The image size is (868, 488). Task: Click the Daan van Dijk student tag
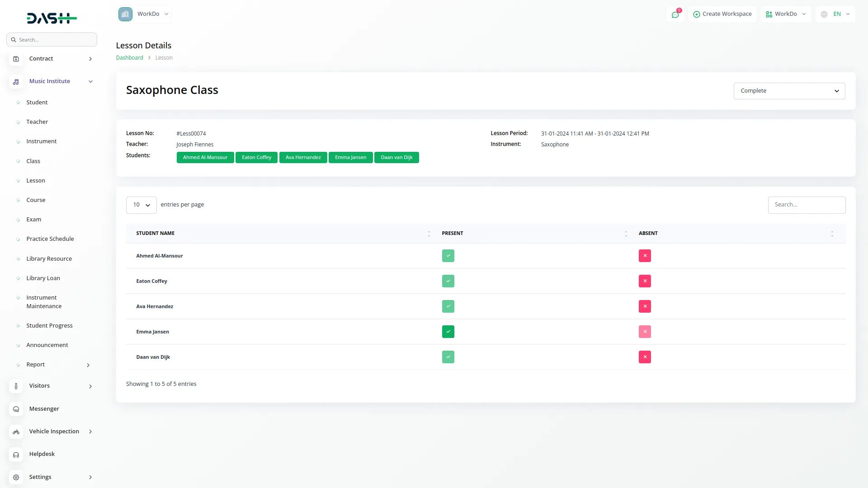(x=396, y=158)
